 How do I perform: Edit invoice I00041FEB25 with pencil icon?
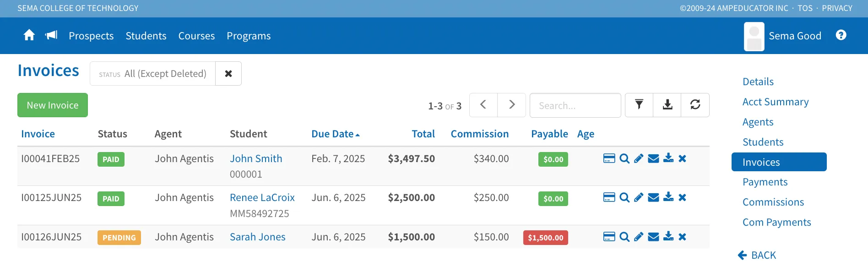tap(639, 158)
